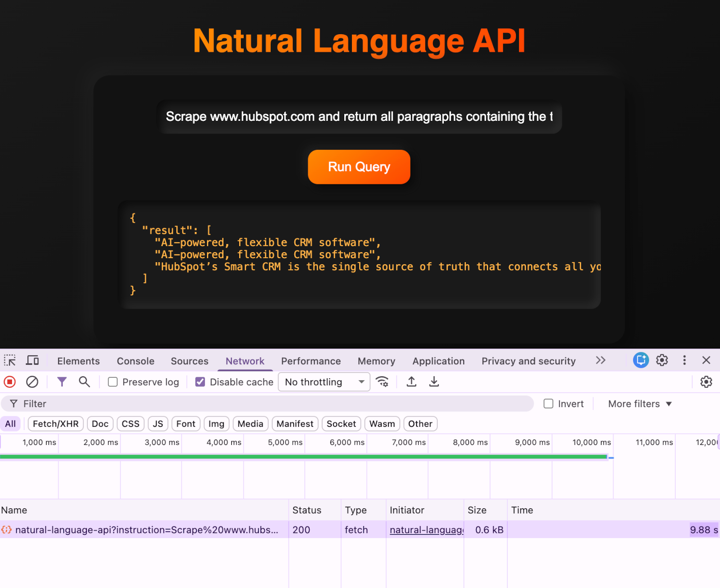Enable the Invert filter option

pos(548,404)
